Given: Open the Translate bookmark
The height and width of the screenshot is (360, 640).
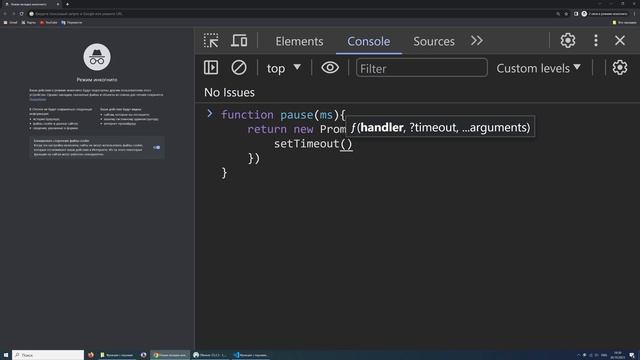Looking at the screenshot, I should pyautogui.click(x=71, y=22).
